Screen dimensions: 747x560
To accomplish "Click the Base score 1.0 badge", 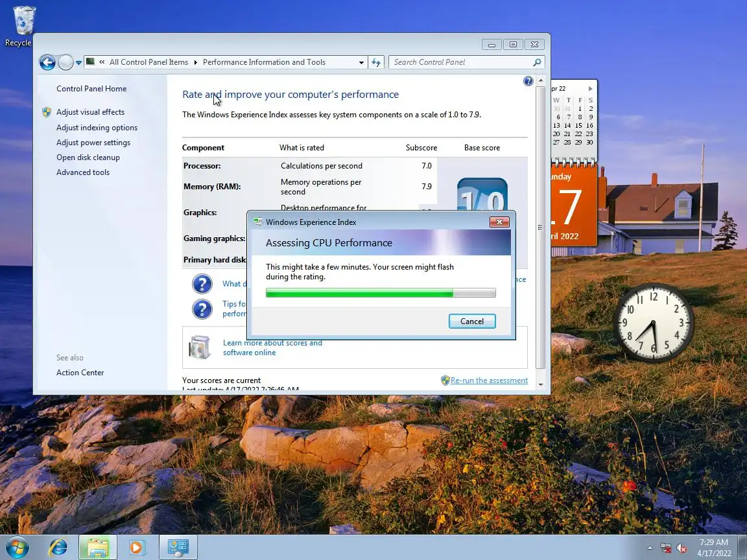I will click(482, 194).
